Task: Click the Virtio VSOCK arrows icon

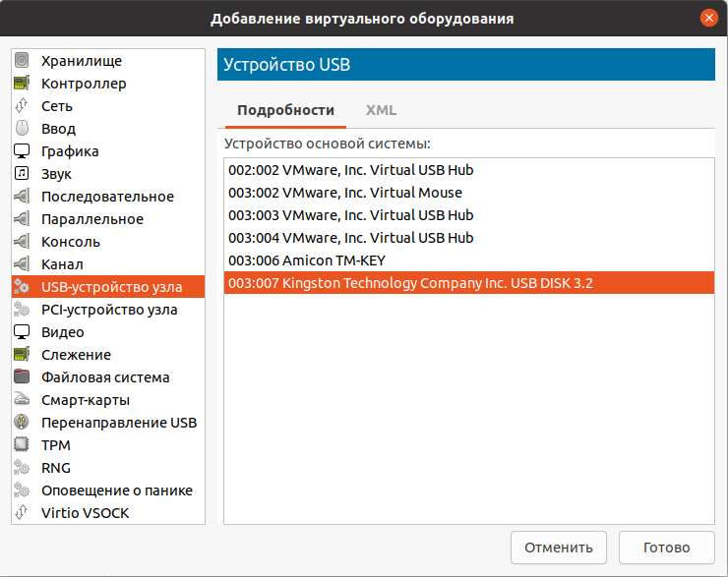Action: click(x=22, y=512)
